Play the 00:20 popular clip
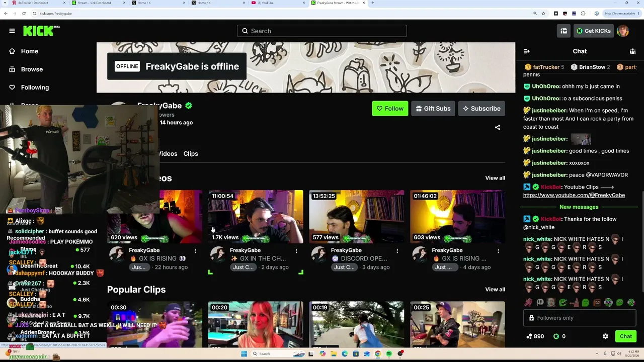The width and height of the screenshot is (644, 362). tap(256, 324)
